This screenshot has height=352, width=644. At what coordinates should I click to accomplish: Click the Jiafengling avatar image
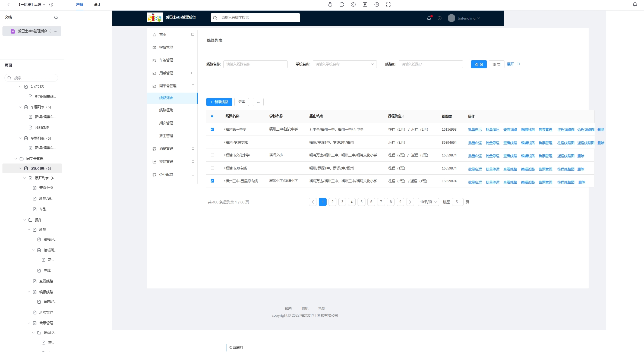point(451,18)
